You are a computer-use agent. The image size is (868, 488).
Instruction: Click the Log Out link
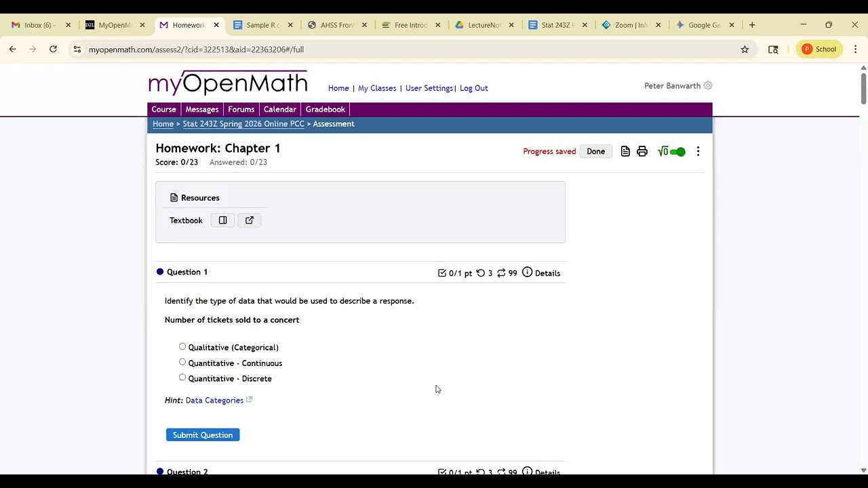click(x=474, y=88)
